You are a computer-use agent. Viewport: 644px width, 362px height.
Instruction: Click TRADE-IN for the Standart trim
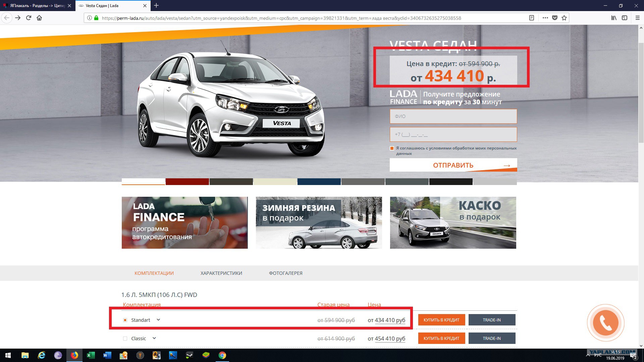click(x=492, y=320)
